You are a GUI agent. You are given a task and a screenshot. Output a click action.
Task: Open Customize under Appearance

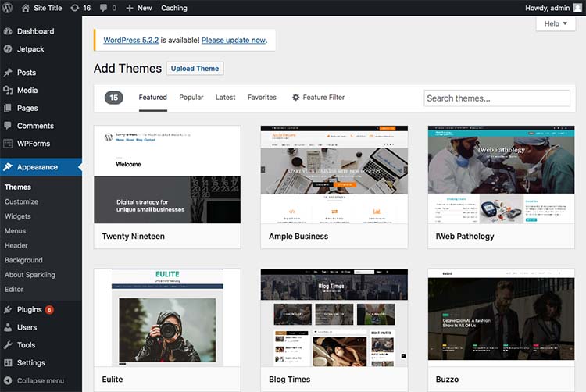point(21,201)
